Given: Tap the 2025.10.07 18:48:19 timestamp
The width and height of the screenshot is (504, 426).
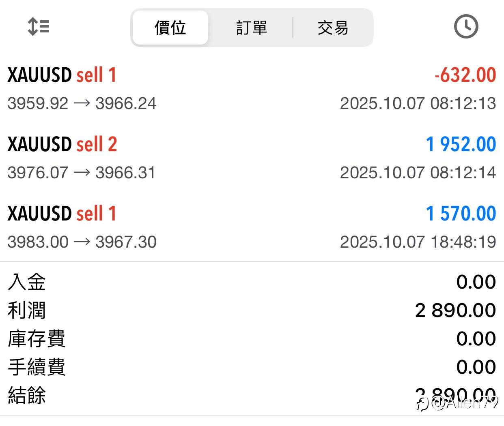Looking at the screenshot, I should click(418, 242).
